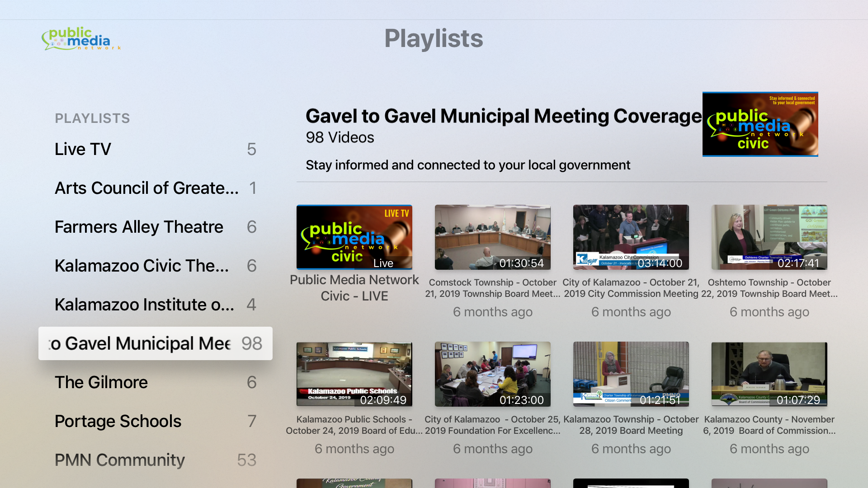This screenshot has height=488, width=868.
Task: Play Kalamazoo Public Schools October 24 video
Action: click(354, 374)
